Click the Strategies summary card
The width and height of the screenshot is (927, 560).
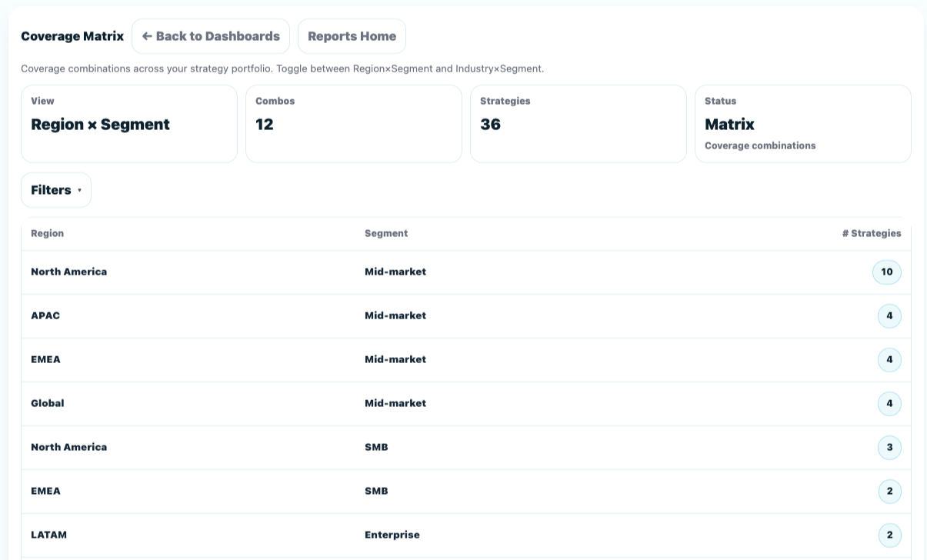[579, 124]
